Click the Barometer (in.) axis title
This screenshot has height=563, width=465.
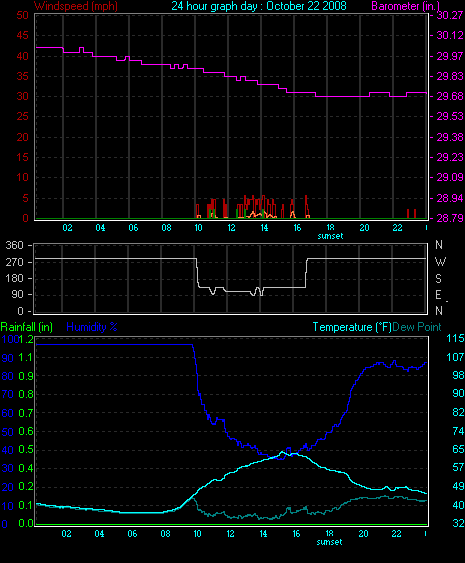pos(405,6)
